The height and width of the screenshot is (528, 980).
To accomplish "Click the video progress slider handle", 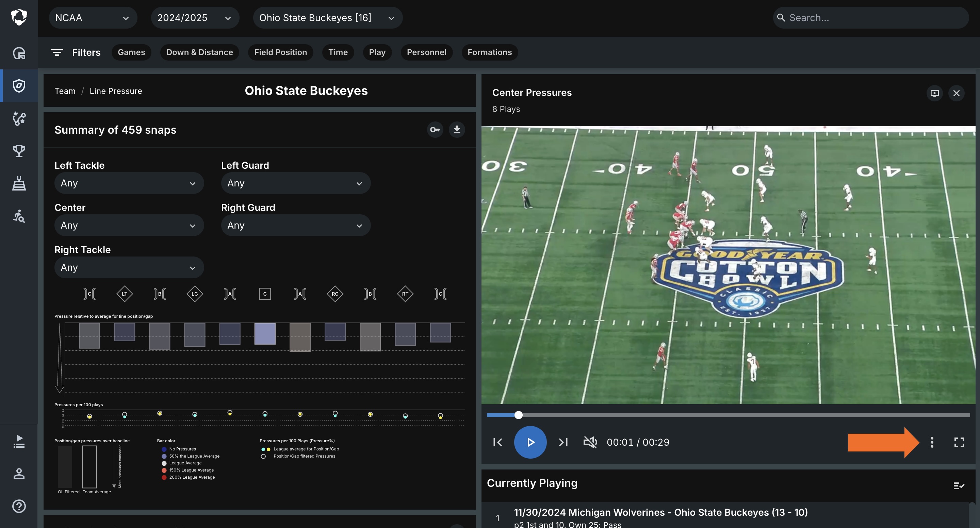I will pos(518,415).
